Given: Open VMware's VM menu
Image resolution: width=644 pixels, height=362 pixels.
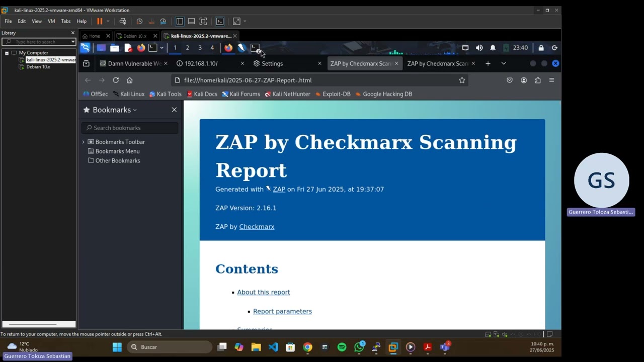Looking at the screenshot, I should click(x=51, y=21).
